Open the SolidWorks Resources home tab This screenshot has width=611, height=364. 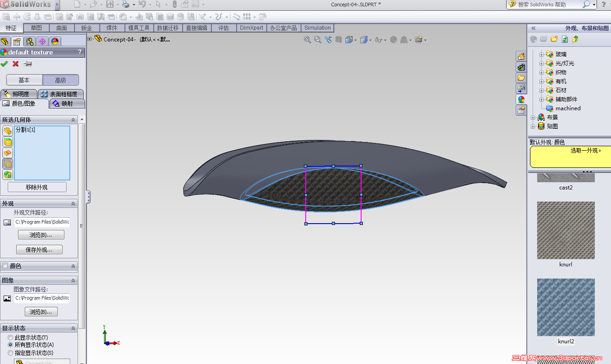click(x=521, y=57)
